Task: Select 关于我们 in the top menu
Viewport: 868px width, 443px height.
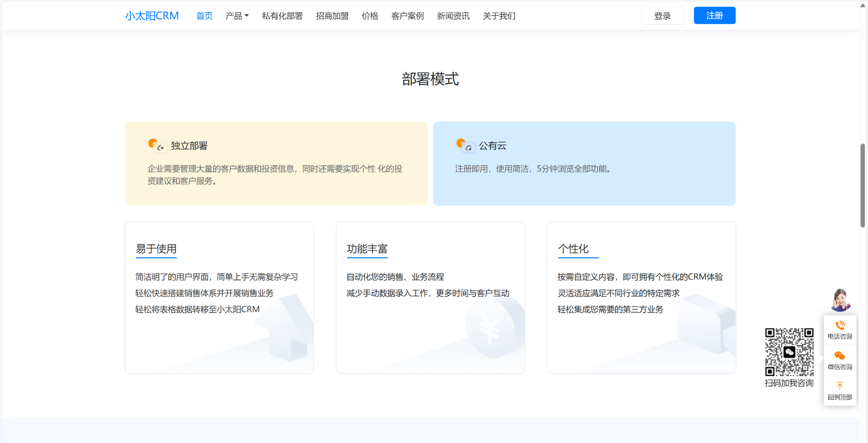Action: [x=499, y=16]
